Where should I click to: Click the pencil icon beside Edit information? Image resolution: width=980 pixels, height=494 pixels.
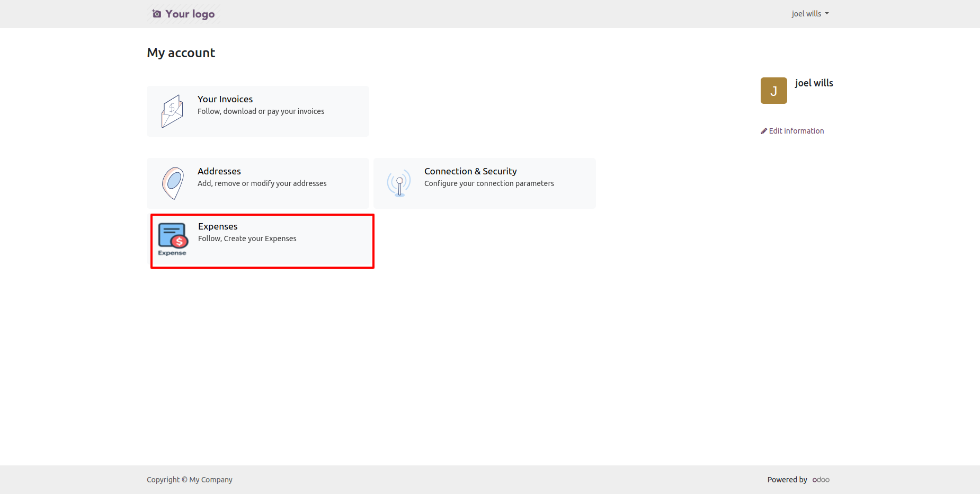(x=764, y=131)
